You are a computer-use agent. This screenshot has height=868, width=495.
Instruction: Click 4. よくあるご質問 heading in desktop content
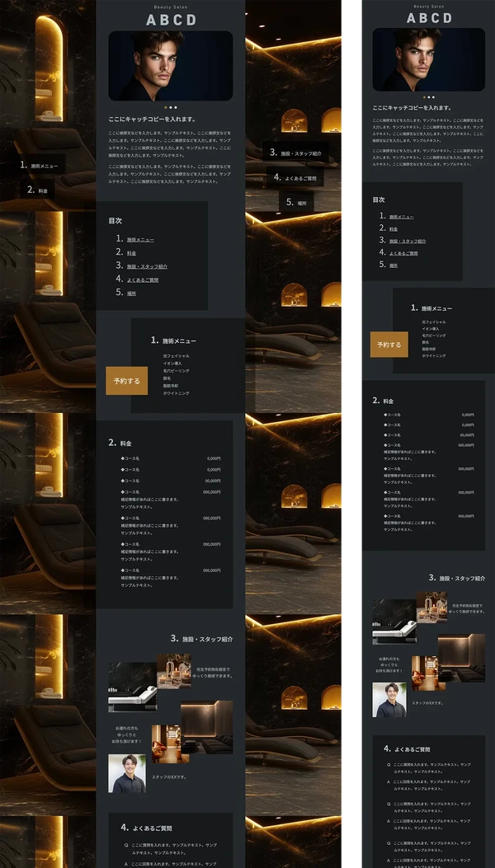pos(146,828)
